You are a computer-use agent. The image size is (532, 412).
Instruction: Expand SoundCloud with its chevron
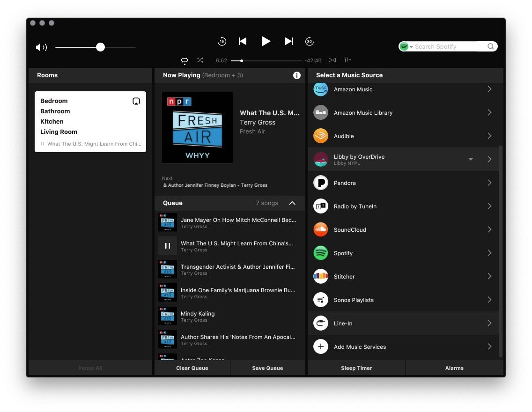pos(489,229)
